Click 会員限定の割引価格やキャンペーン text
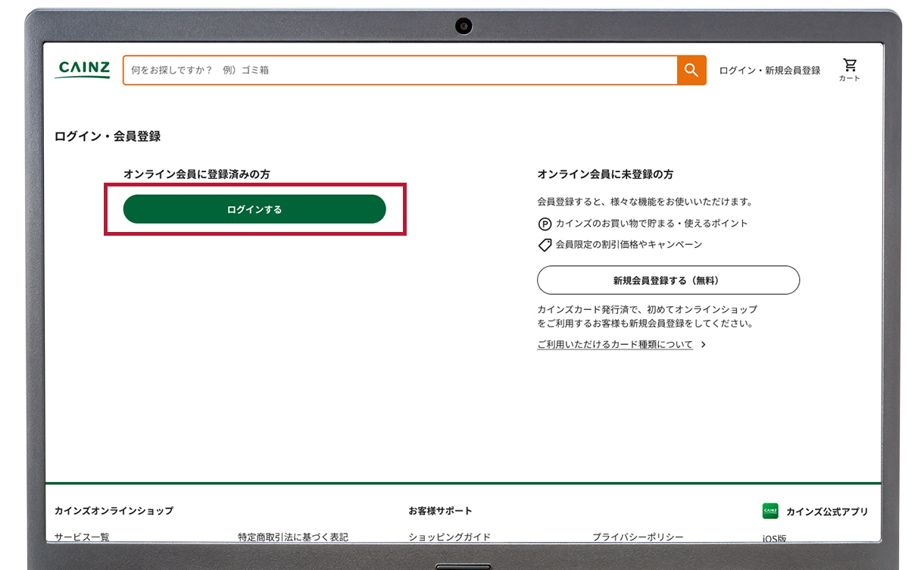924x570 pixels. [629, 245]
